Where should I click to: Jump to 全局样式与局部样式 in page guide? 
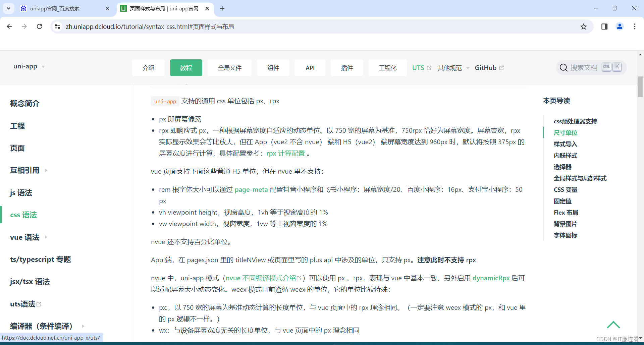[x=580, y=178]
